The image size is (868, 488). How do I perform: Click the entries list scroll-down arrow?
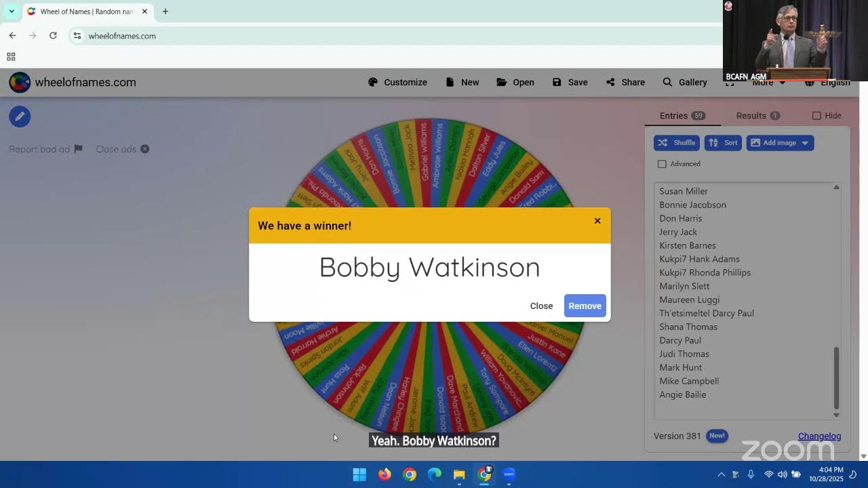click(836, 415)
